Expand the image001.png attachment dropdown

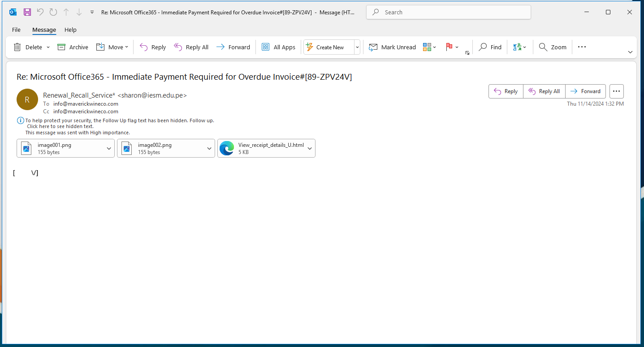click(x=109, y=148)
